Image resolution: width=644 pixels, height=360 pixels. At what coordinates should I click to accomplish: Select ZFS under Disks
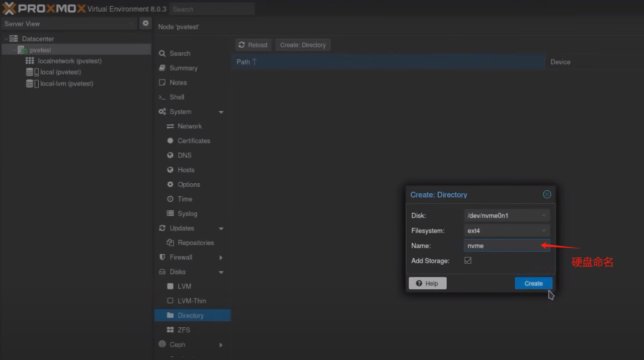click(x=184, y=330)
